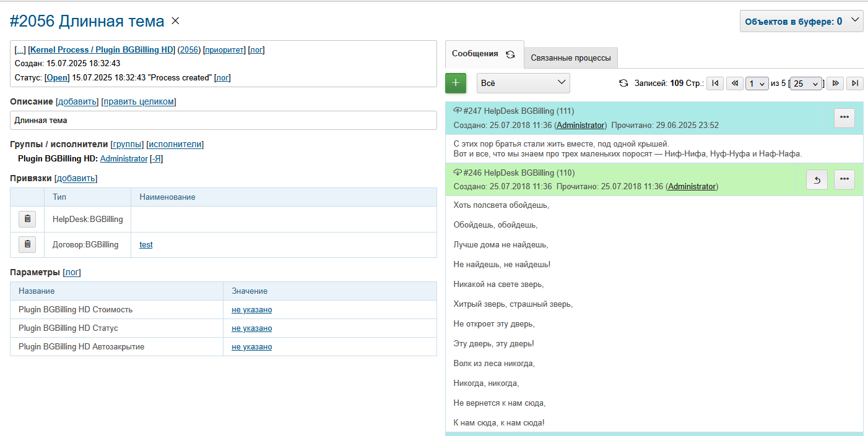Image resolution: width=868 pixels, height=436 pixels.
Task: Click the green add new message button
Action: [456, 82]
